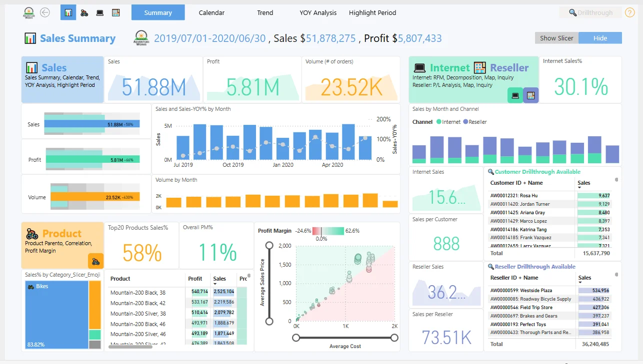The height and width of the screenshot is (364, 643).
Task: Switch to the Calendar tab
Action: (211, 12)
